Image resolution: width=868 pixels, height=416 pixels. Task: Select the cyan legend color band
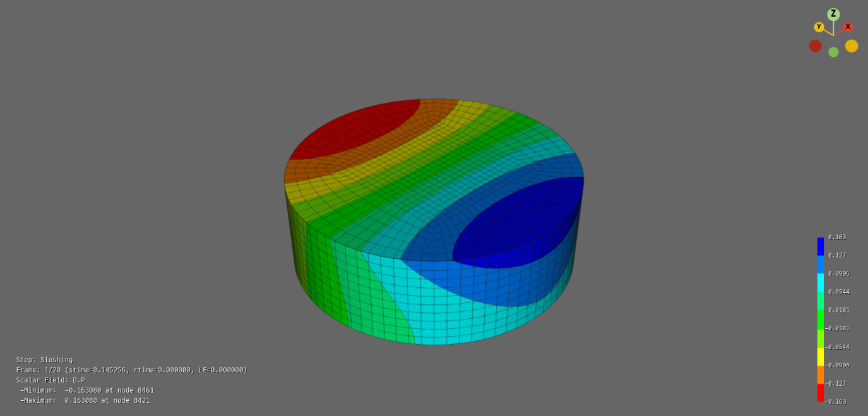click(821, 282)
